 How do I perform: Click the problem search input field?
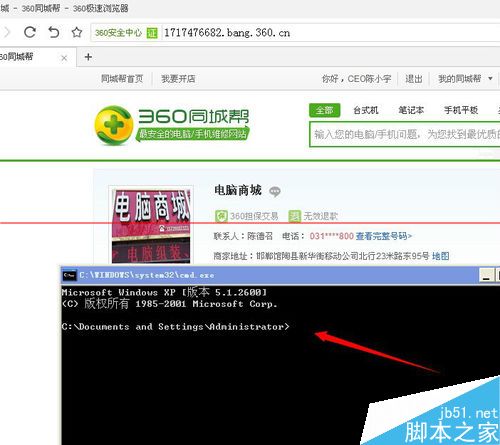pyautogui.click(x=405, y=134)
